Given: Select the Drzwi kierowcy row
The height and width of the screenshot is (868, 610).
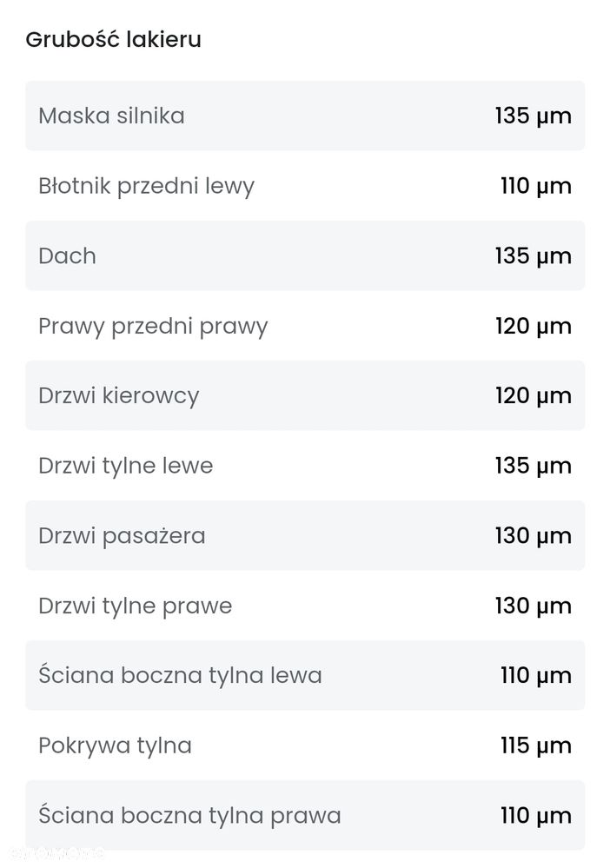Looking at the screenshot, I should [x=305, y=396].
